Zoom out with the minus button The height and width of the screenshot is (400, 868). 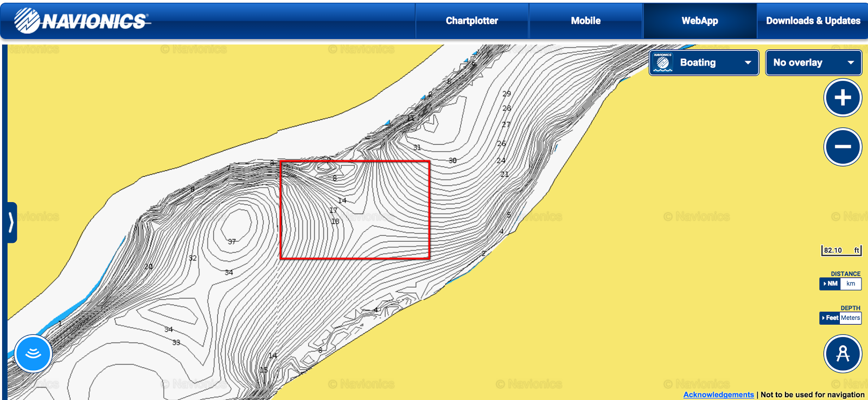pos(843,147)
